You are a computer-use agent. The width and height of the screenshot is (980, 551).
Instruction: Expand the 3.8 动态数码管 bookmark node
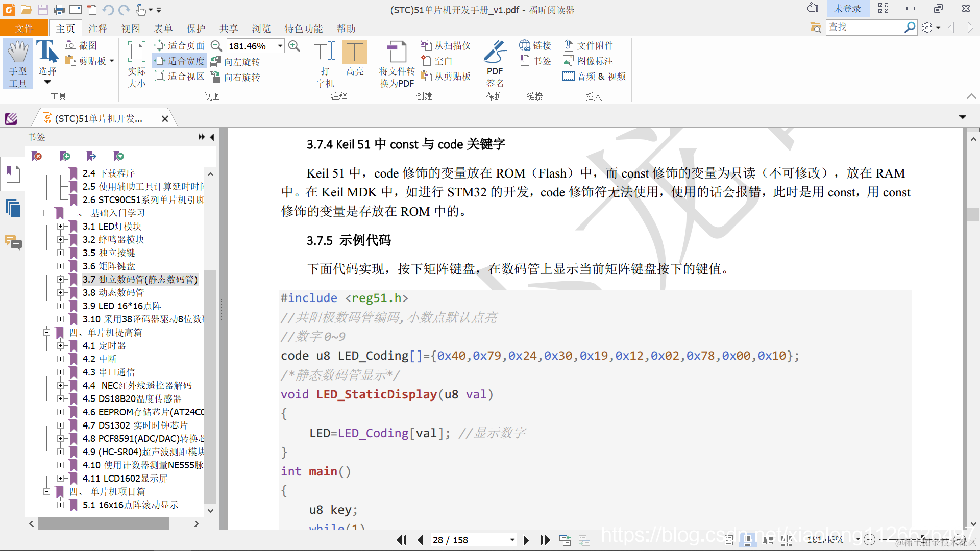coord(60,292)
